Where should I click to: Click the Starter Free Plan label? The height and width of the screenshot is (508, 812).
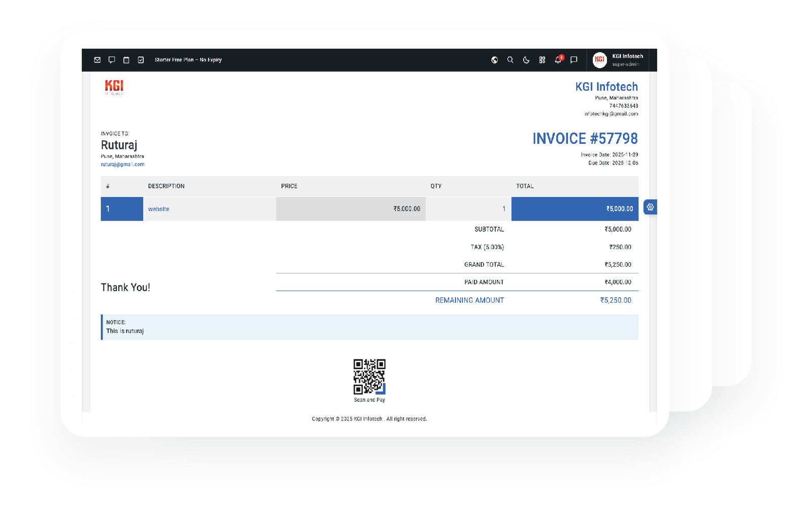click(x=188, y=60)
